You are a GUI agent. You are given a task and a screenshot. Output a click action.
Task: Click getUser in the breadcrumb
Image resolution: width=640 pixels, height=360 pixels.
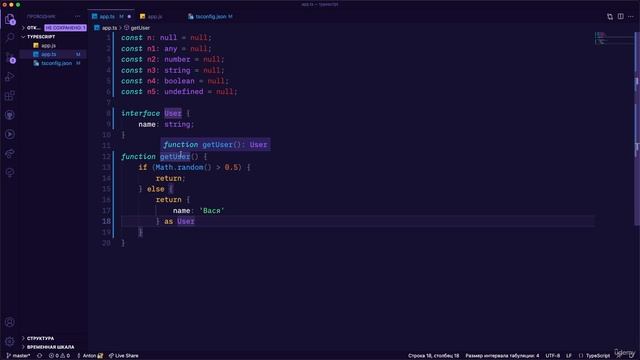pyautogui.click(x=140, y=28)
